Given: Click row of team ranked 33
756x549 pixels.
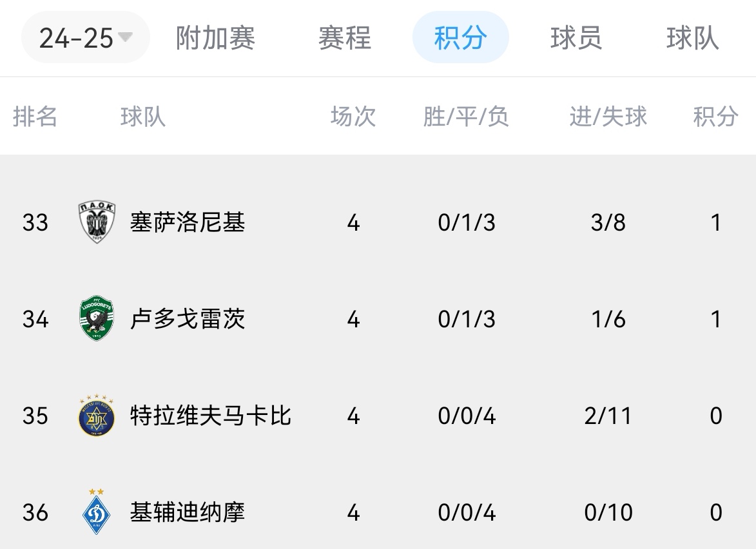Looking at the screenshot, I should pos(378,222).
